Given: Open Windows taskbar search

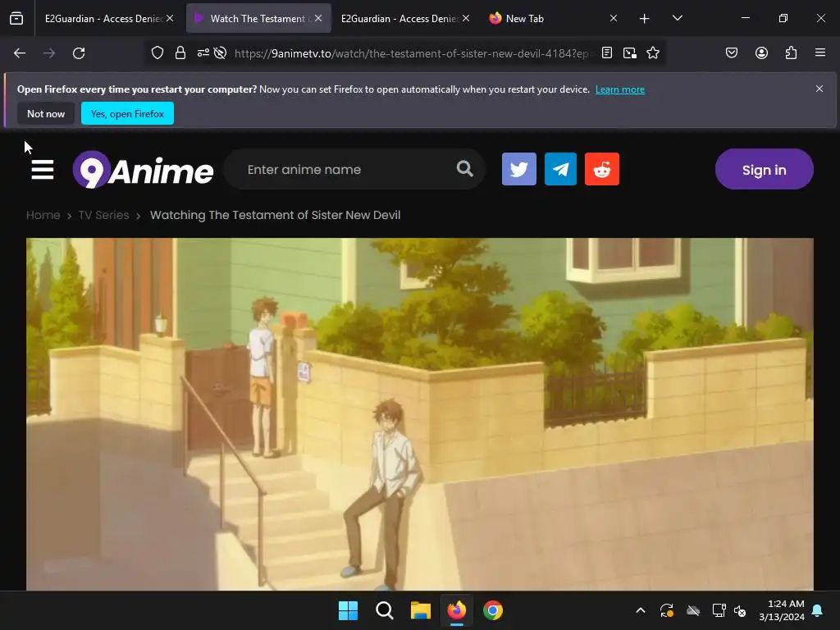Looking at the screenshot, I should pos(385,610).
